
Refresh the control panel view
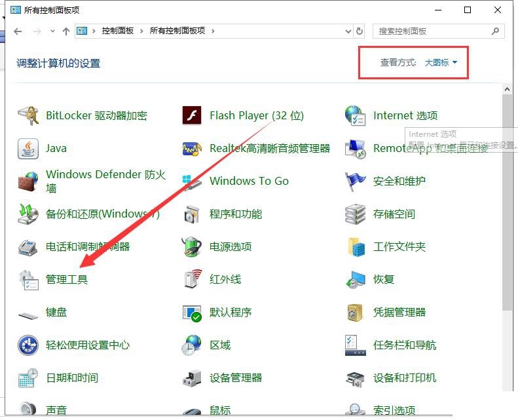(360, 31)
